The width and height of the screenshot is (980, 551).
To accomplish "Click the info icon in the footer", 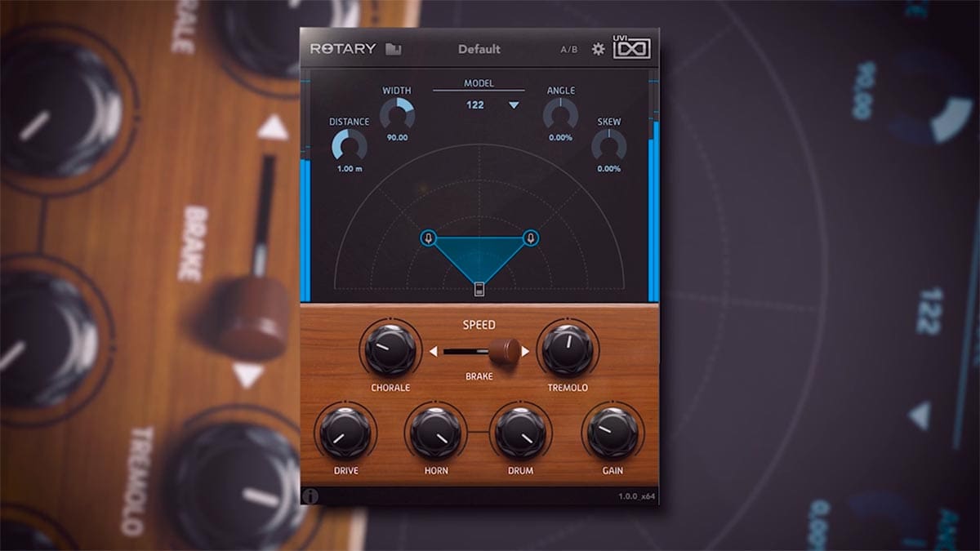I will 311,495.
